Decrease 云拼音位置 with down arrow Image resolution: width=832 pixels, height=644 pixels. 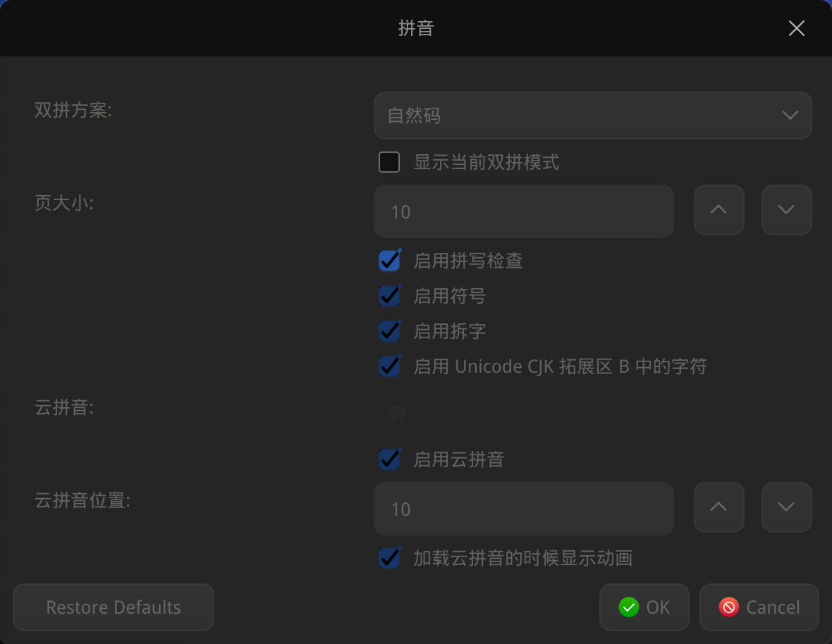786,507
